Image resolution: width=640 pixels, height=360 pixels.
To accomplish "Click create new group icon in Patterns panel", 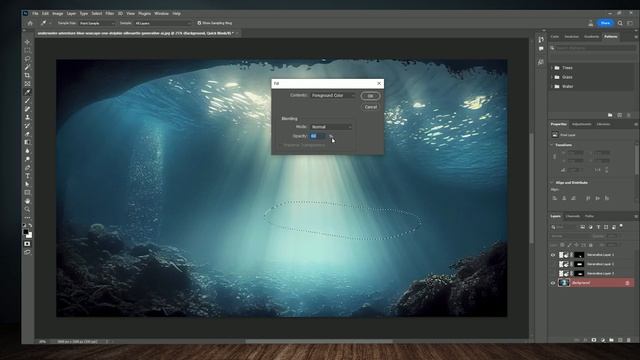I will 610,116.
